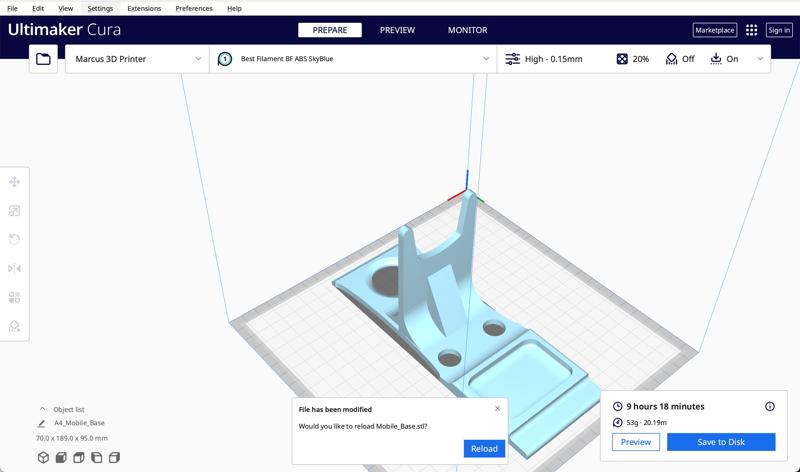
Task: Select the Scale tool in left toolbar
Action: (14, 211)
